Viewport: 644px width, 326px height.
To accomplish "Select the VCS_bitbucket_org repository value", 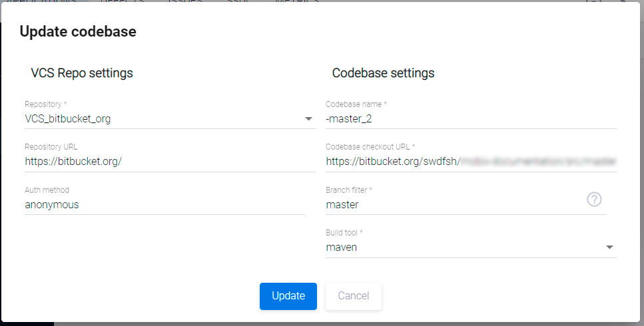I will click(x=68, y=119).
